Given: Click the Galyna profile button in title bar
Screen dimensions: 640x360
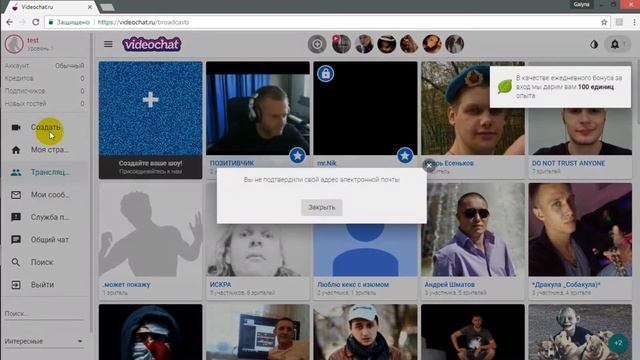Looking at the screenshot, I should pos(581,4).
